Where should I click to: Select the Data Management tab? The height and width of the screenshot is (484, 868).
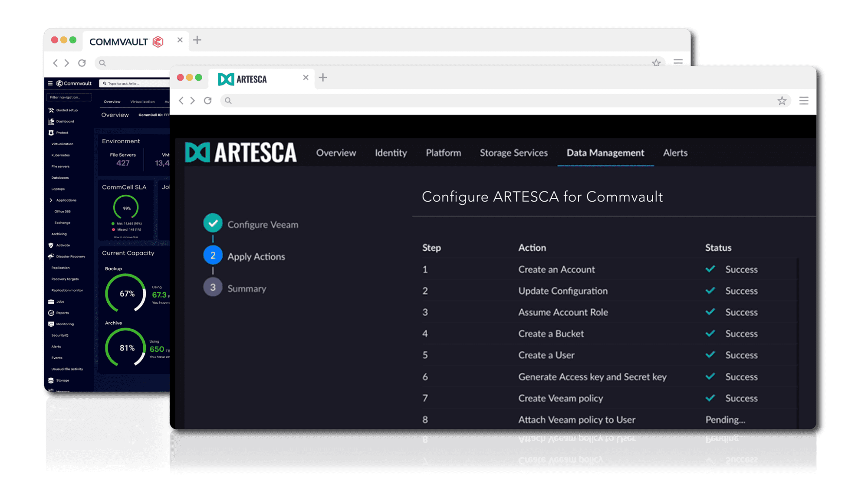click(605, 153)
